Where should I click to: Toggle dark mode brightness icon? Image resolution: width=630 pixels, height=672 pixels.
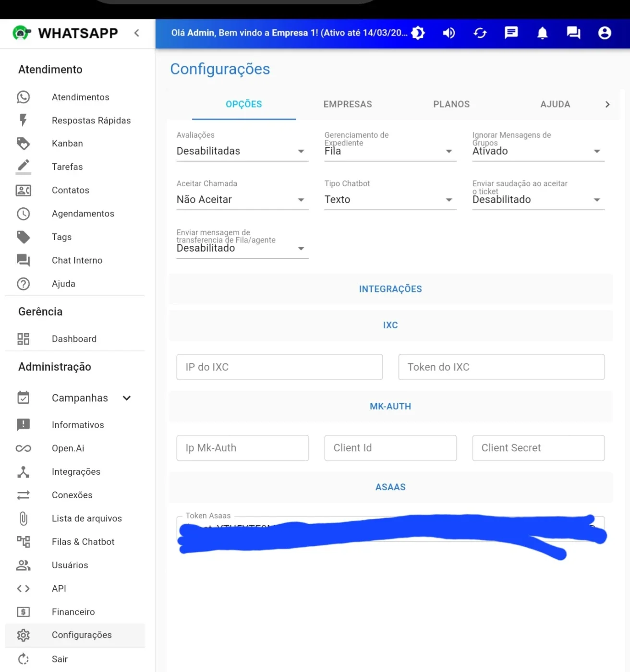pos(418,33)
